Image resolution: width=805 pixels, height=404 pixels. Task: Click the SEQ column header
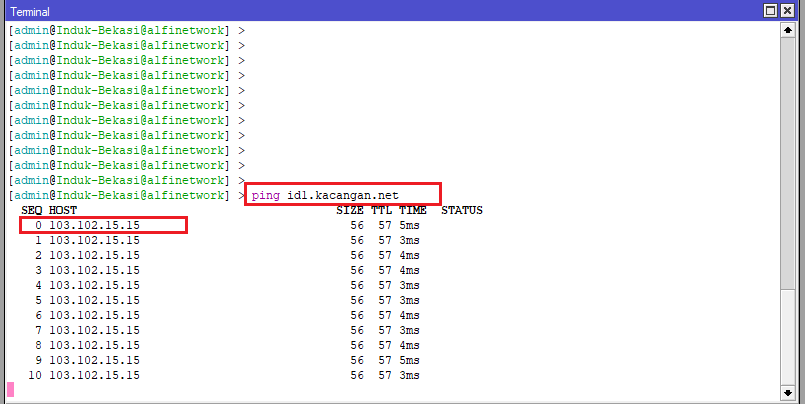pos(32,211)
